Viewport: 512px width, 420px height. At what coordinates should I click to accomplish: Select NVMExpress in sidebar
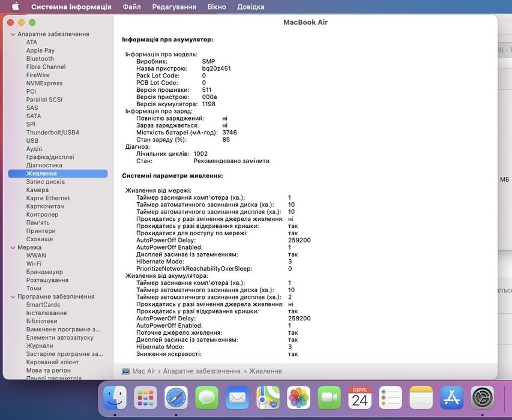pos(44,83)
